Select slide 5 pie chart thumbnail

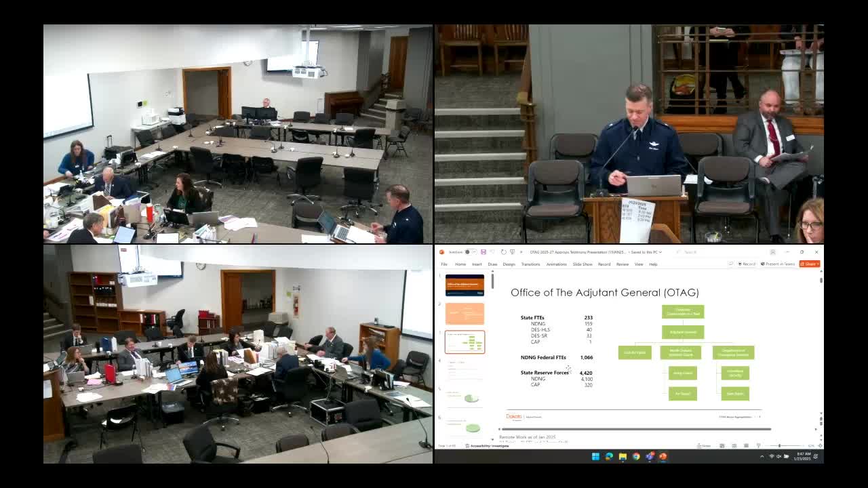point(465,399)
